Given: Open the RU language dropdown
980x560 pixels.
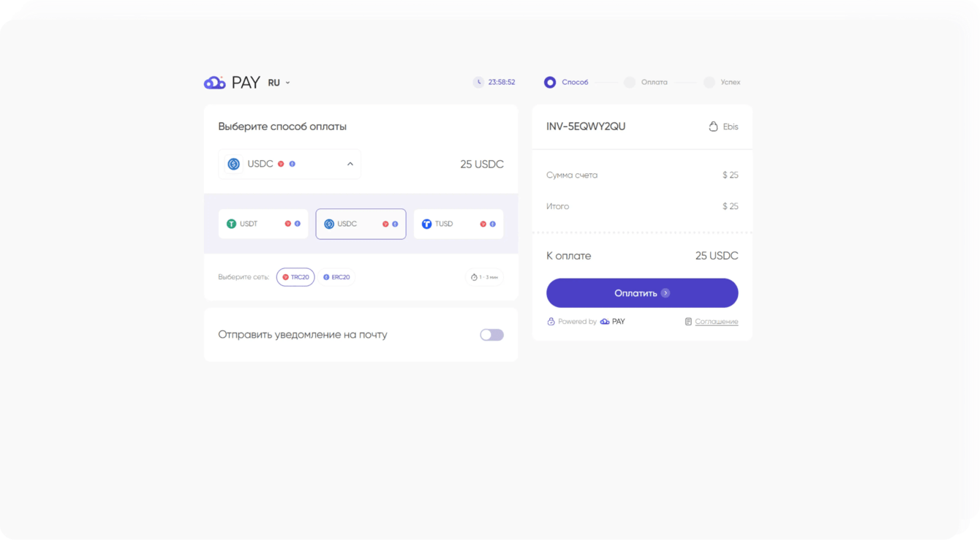Looking at the screenshot, I should (x=279, y=83).
